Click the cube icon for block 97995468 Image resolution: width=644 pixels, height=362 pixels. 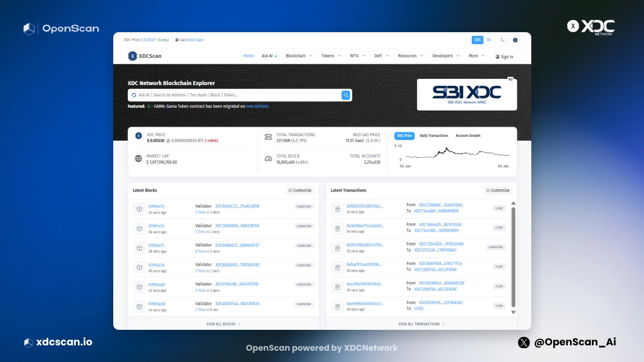click(x=140, y=306)
